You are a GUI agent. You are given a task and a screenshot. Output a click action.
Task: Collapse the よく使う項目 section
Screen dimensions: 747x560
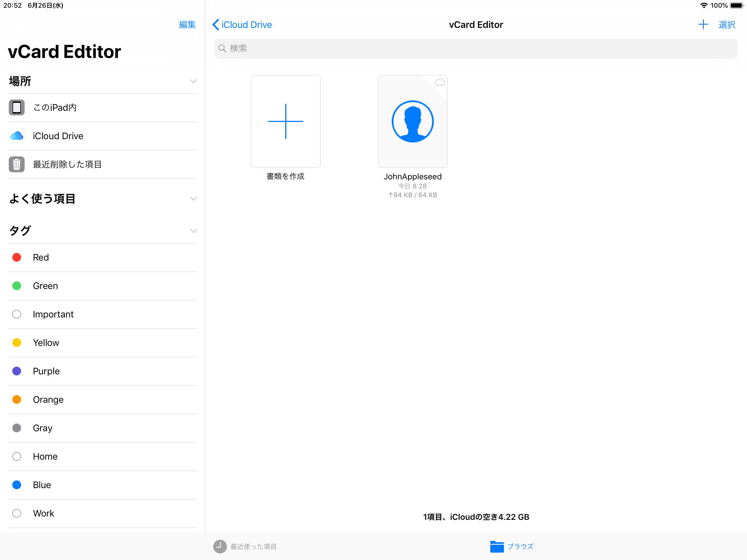[193, 199]
